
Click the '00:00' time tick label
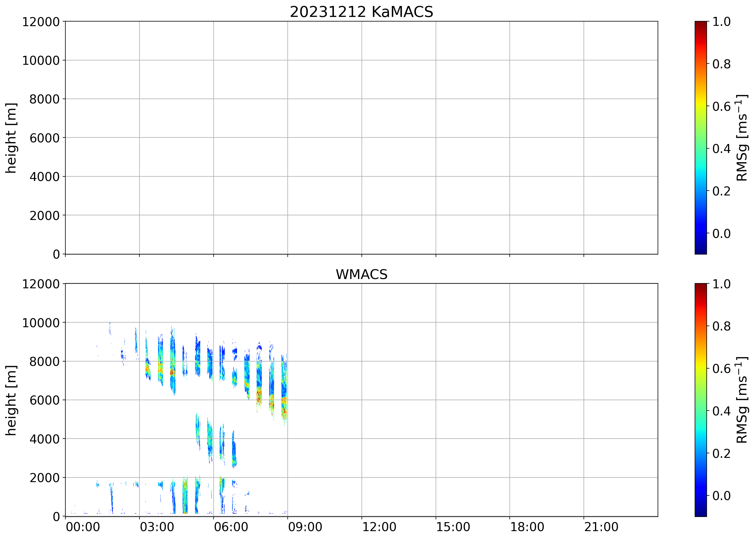click(83, 527)
